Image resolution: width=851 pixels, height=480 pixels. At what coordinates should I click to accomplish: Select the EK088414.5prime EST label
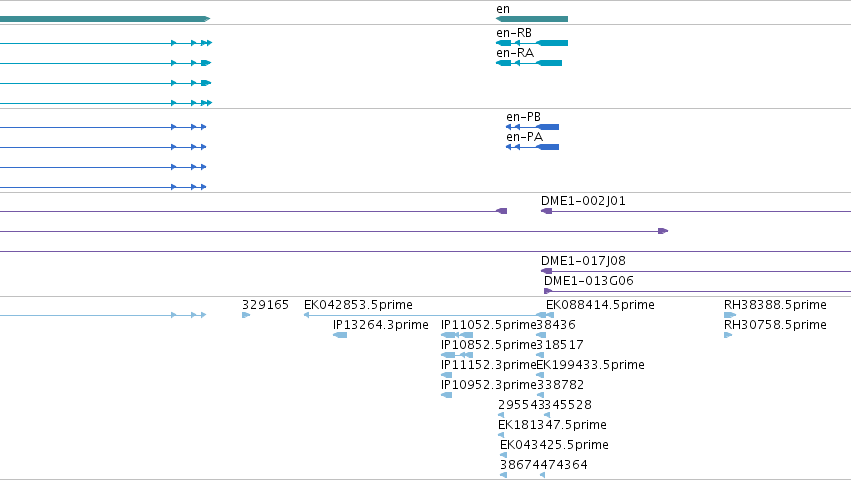click(x=600, y=305)
